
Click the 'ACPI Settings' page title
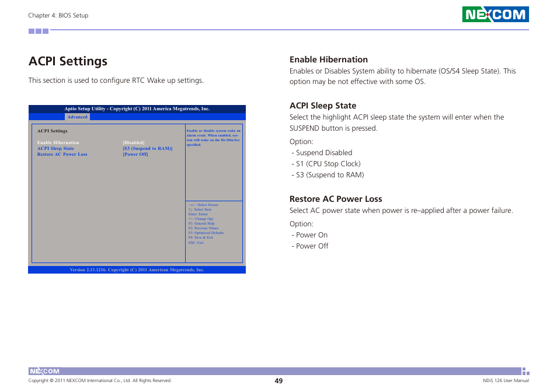68,61
